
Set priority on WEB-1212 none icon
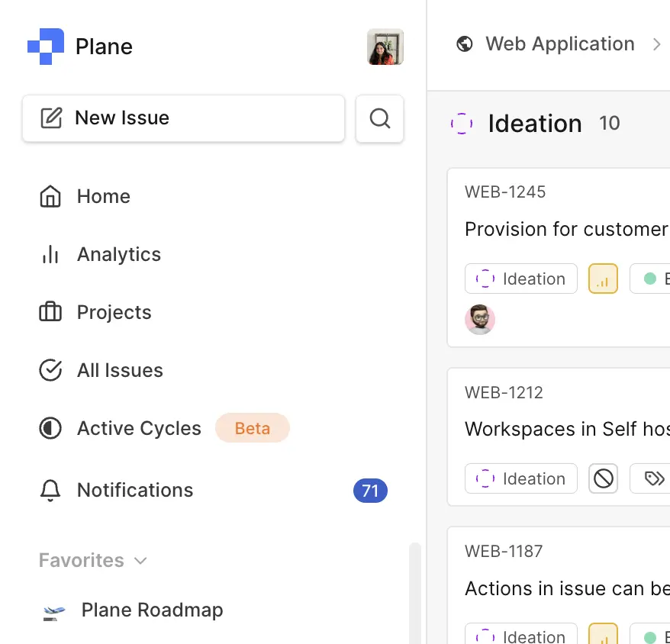[603, 479]
